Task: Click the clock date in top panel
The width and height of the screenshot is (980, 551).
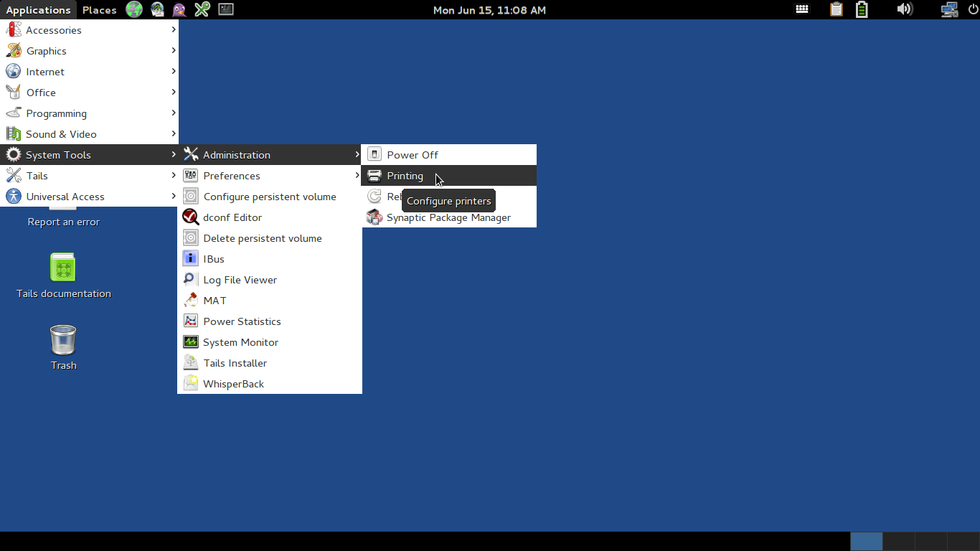Action: tap(489, 10)
